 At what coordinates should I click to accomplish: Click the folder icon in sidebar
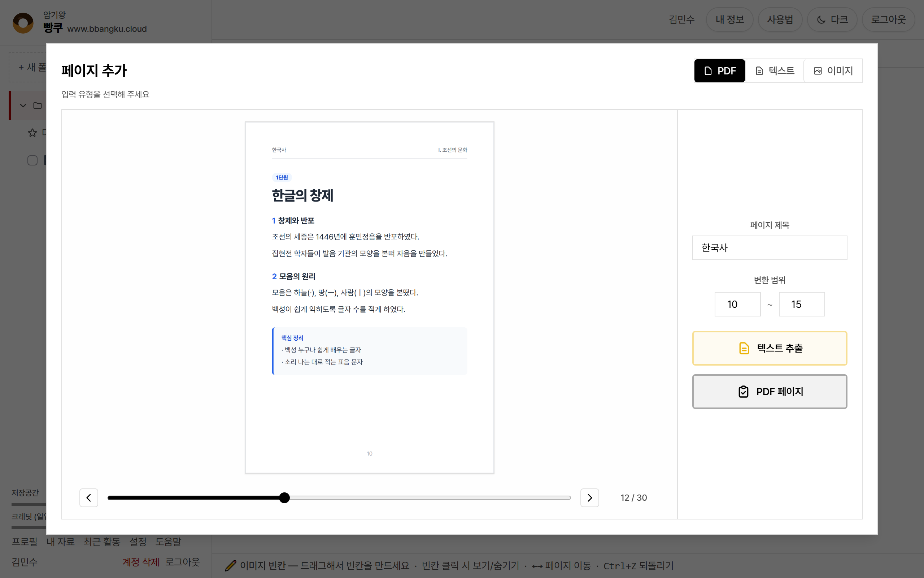(x=38, y=105)
